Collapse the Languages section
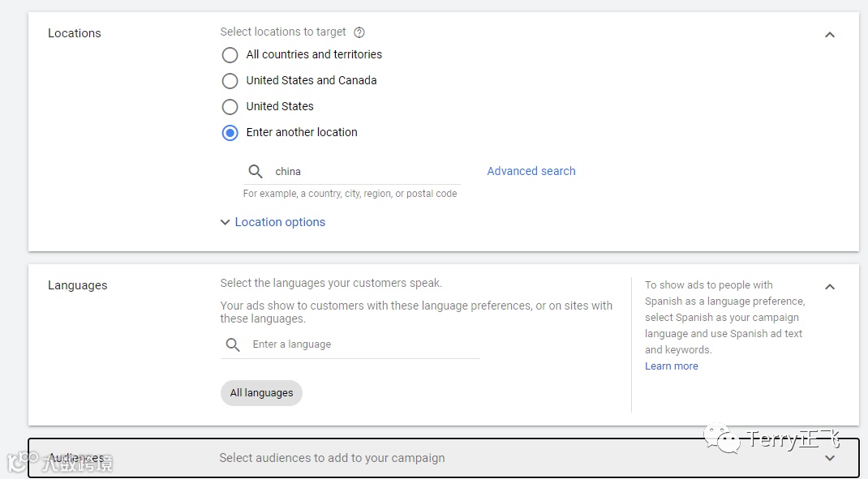 pyautogui.click(x=829, y=287)
